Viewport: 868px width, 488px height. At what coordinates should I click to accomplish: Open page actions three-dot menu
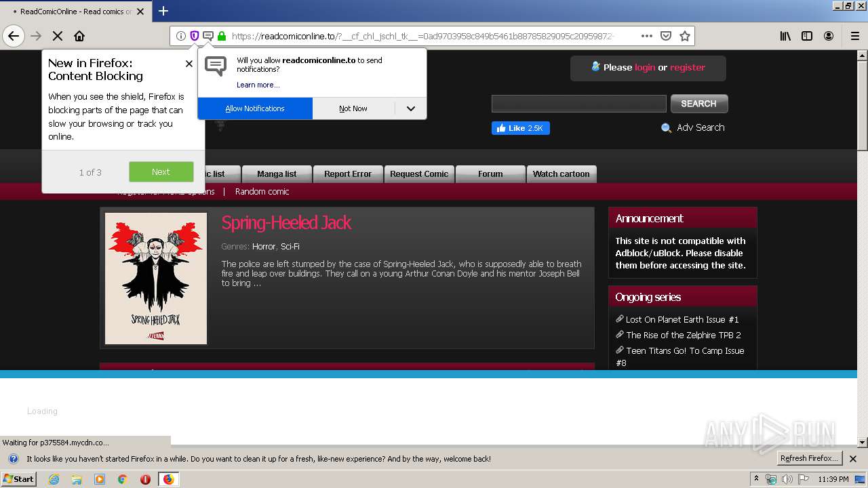pos(647,36)
